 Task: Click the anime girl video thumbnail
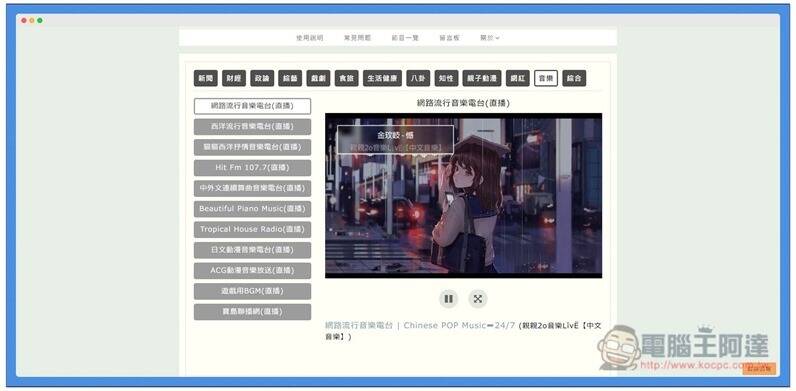point(463,196)
